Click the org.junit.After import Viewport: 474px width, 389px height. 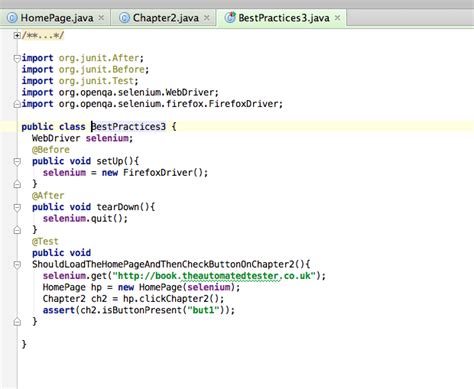coord(99,58)
